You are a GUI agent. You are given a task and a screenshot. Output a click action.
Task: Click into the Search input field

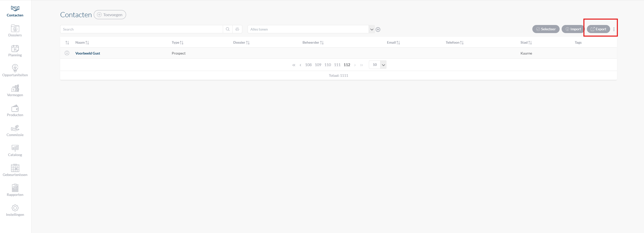(141, 29)
